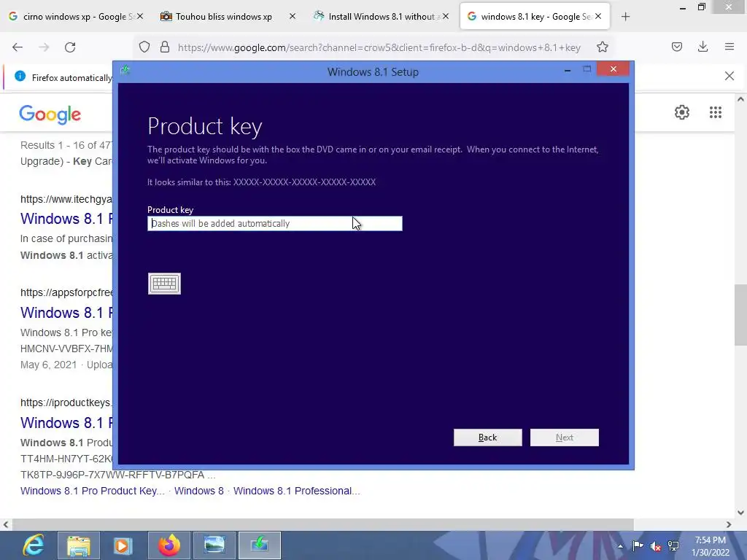Bookmark this page with the star

[x=602, y=47]
